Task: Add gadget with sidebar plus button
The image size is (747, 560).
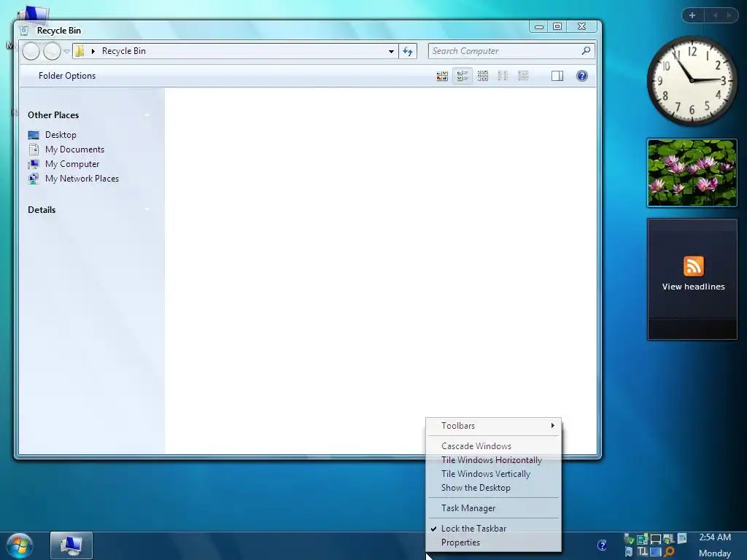Action: (x=692, y=15)
